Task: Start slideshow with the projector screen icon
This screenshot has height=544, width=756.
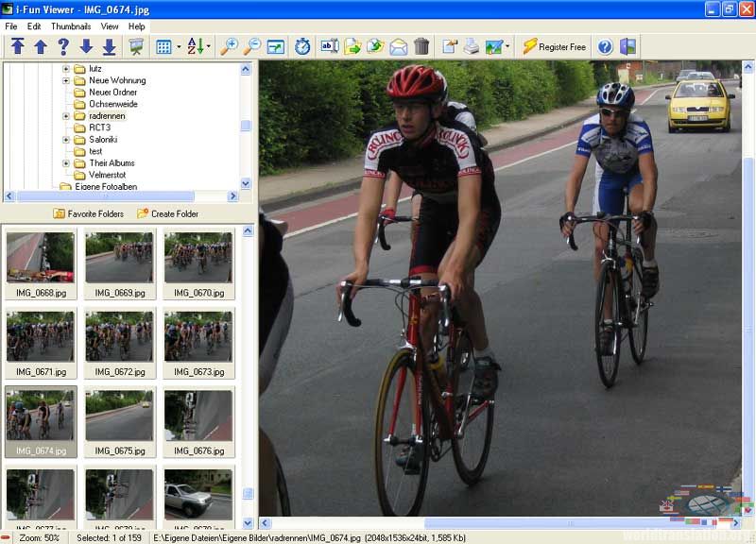Action: click(137, 46)
